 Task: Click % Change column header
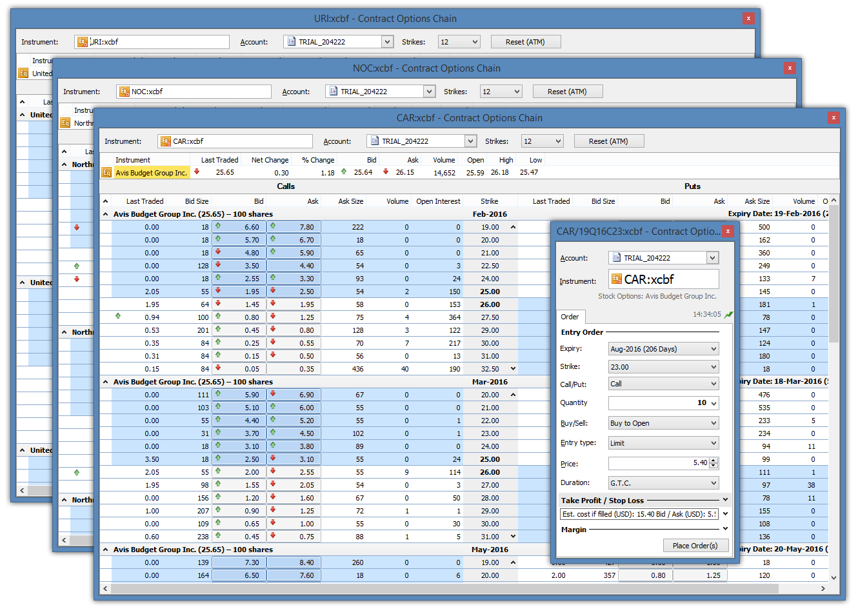pos(318,160)
